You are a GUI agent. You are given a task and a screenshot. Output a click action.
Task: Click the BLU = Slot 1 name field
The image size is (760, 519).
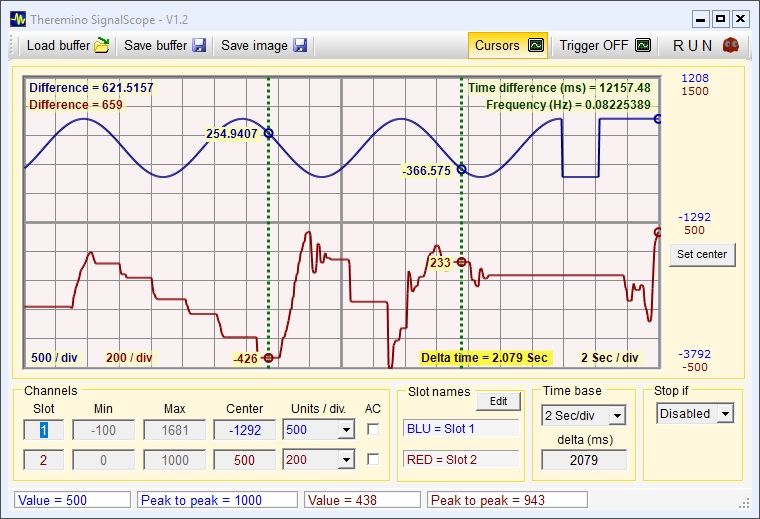pyautogui.click(x=460, y=429)
